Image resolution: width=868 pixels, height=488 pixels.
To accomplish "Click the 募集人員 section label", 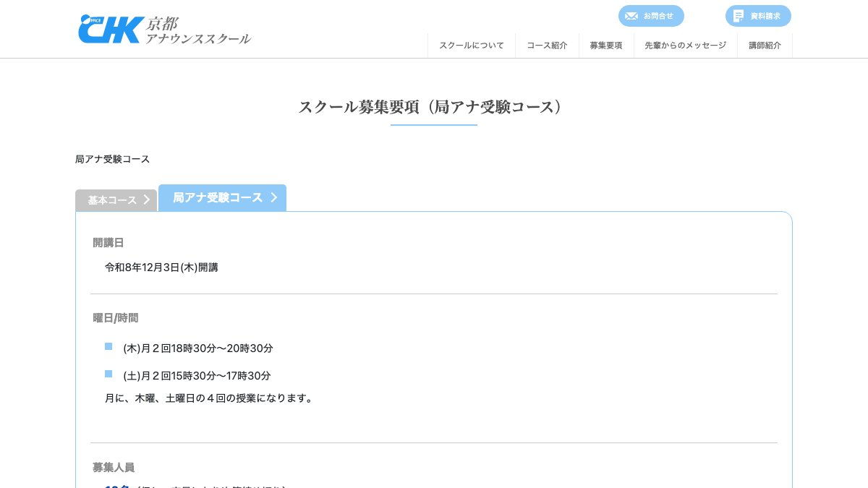I will [x=114, y=467].
